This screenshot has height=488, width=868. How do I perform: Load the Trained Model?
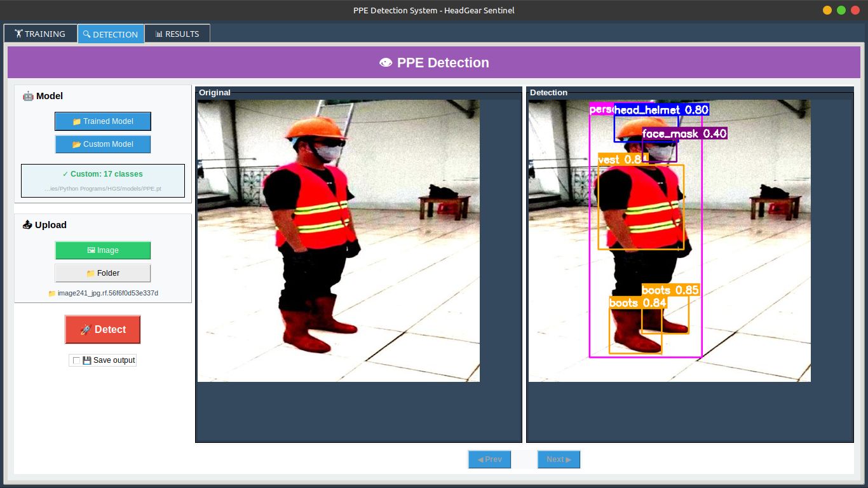pyautogui.click(x=103, y=121)
